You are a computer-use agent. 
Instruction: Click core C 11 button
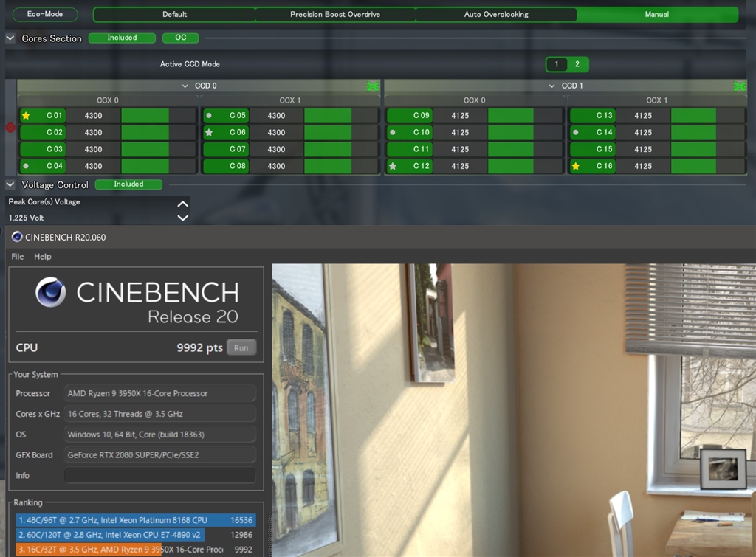tap(410, 149)
